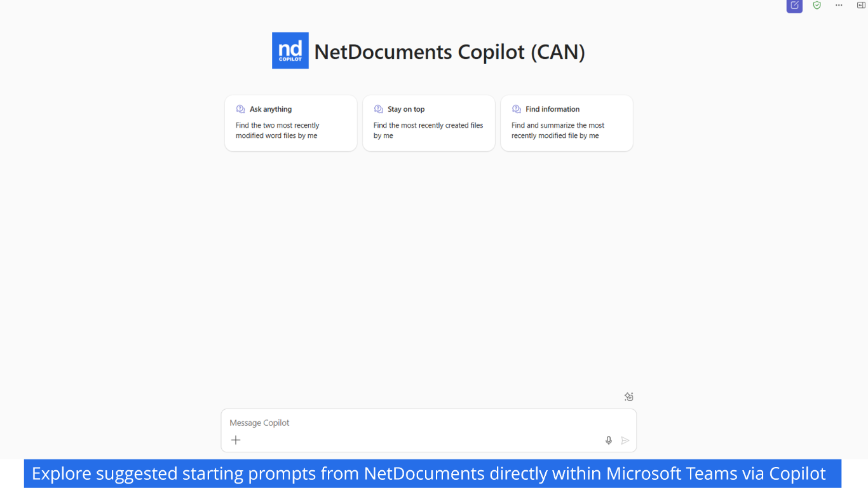Click the chat bubble icon beside Find information
Image resolution: width=868 pixels, height=488 pixels.
[x=516, y=109]
